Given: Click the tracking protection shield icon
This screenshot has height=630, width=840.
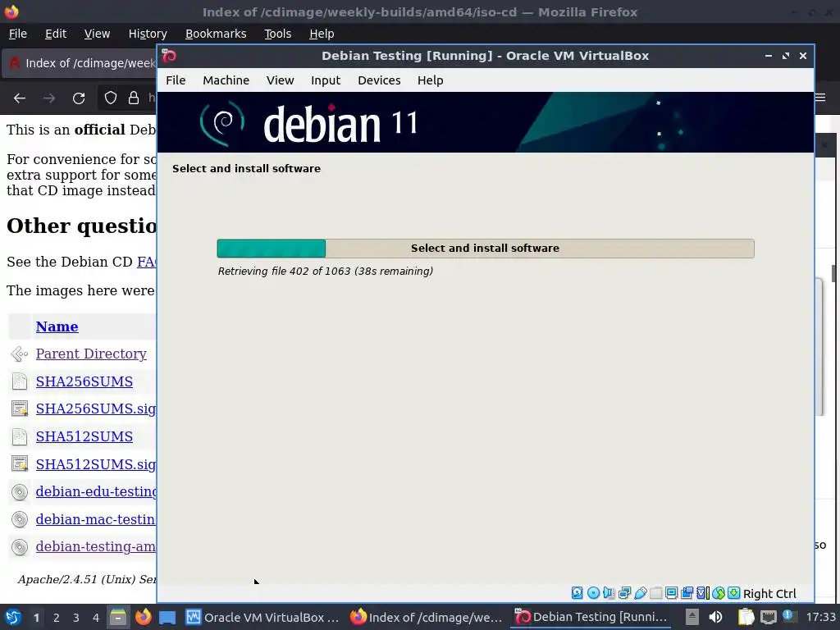Looking at the screenshot, I should coord(111,98).
